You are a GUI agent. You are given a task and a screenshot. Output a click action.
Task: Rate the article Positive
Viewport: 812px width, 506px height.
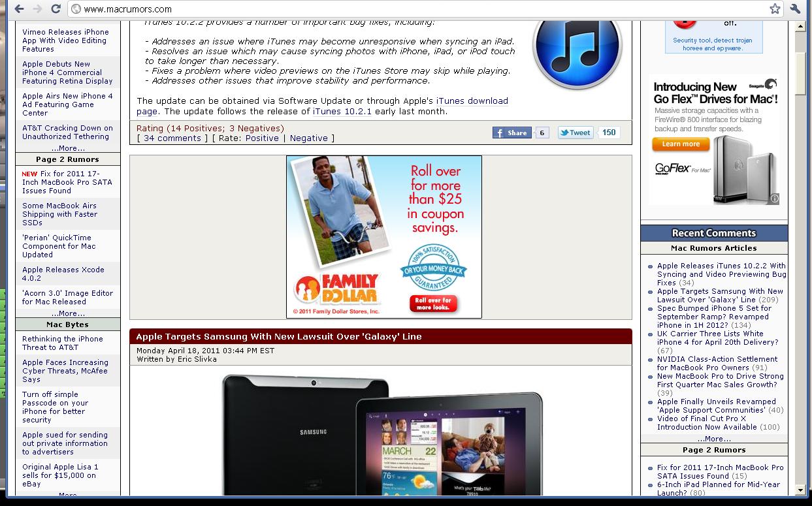(262, 138)
